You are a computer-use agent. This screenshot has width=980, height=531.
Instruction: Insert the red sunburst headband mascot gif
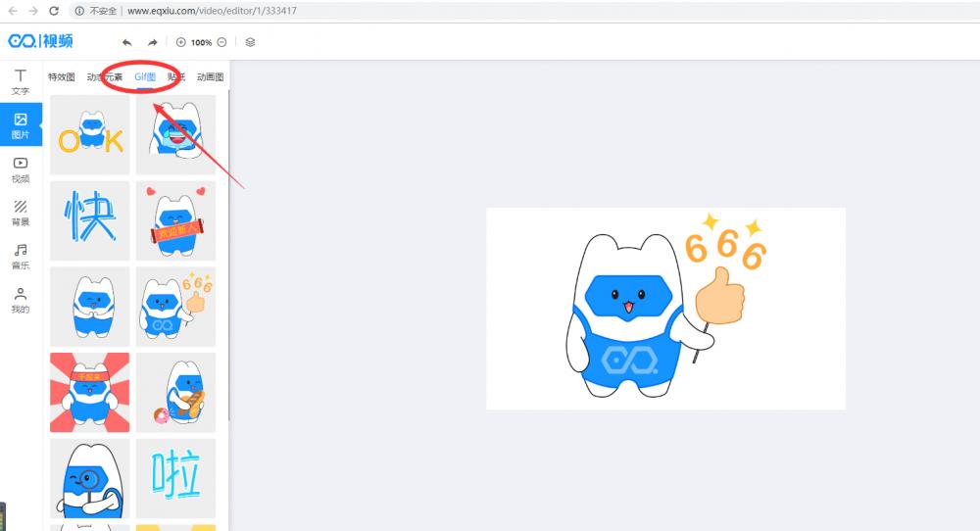tap(90, 392)
